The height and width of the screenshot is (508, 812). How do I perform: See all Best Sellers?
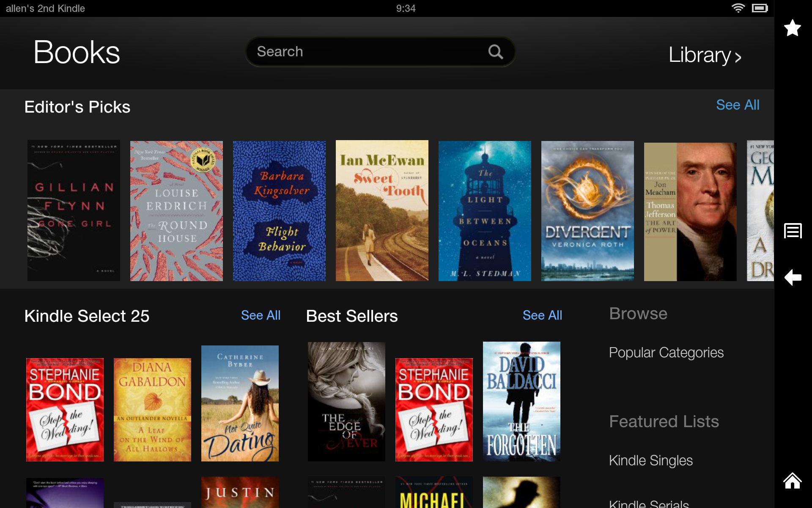(x=542, y=315)
